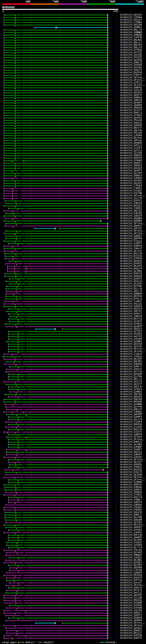This screenshot has height=644, width=146.
Task: Click the cyan alignment segment in Q0F167 row
Action: click(45, 228)
